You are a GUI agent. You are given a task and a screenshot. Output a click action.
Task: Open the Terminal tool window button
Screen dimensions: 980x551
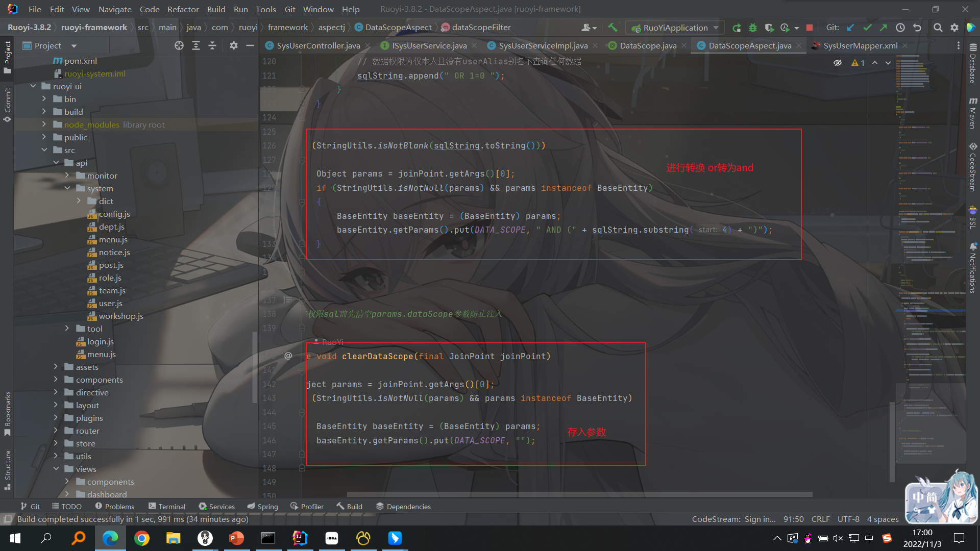[167, 506]
